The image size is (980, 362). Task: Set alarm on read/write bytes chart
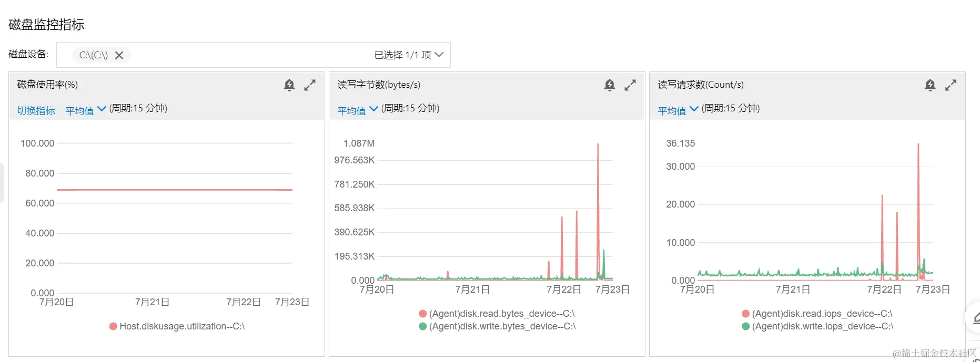click(x=610, y=85)
